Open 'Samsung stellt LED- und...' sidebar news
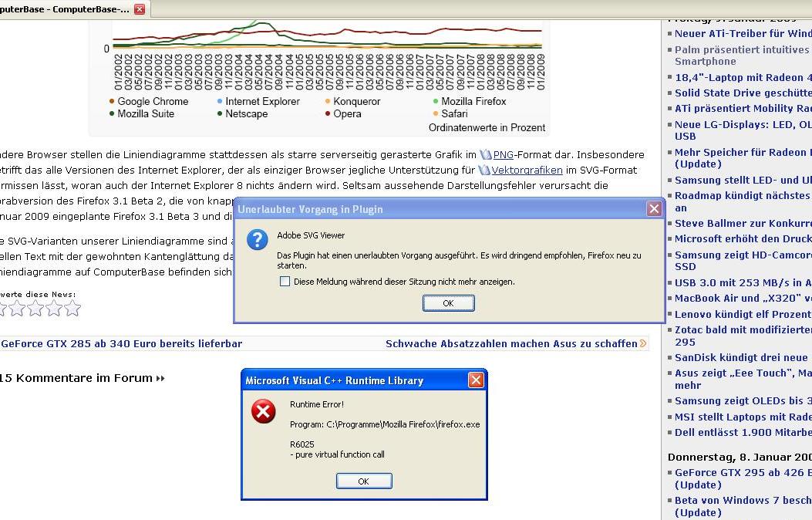 click(743, 181)
